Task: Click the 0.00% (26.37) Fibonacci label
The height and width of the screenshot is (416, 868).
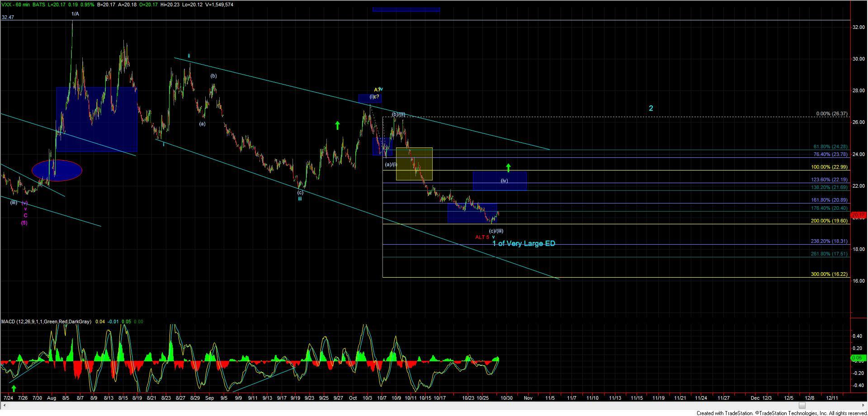Action: (x=832, y=114)
